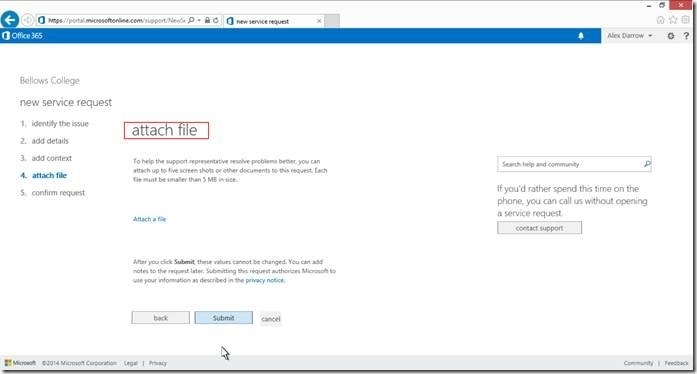Open the Privacy footer link
Viewport: 697px width, 374px height.
[x=158, y=363]
